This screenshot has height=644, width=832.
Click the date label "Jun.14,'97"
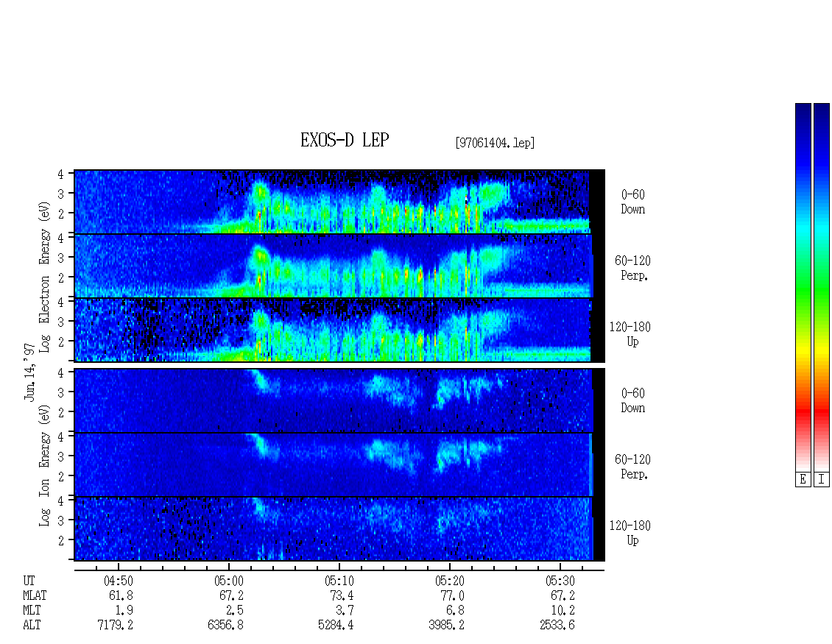29,372
